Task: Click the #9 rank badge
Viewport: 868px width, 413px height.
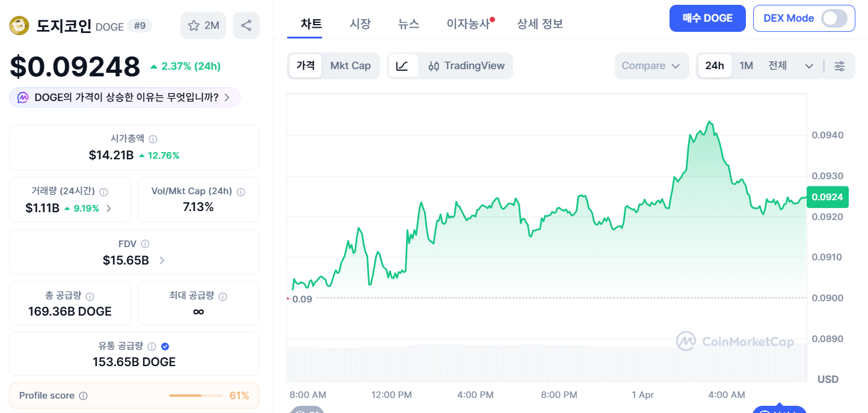Action: click(140, 26)
